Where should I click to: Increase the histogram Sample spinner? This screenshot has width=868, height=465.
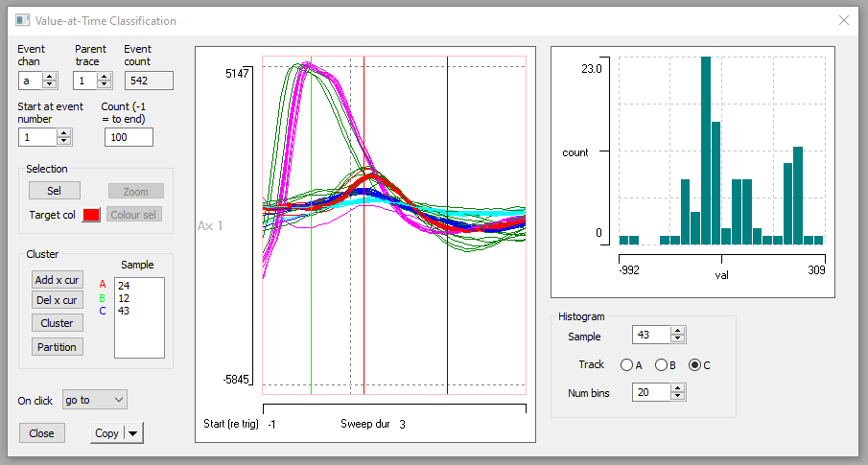(x=678, y=332)
